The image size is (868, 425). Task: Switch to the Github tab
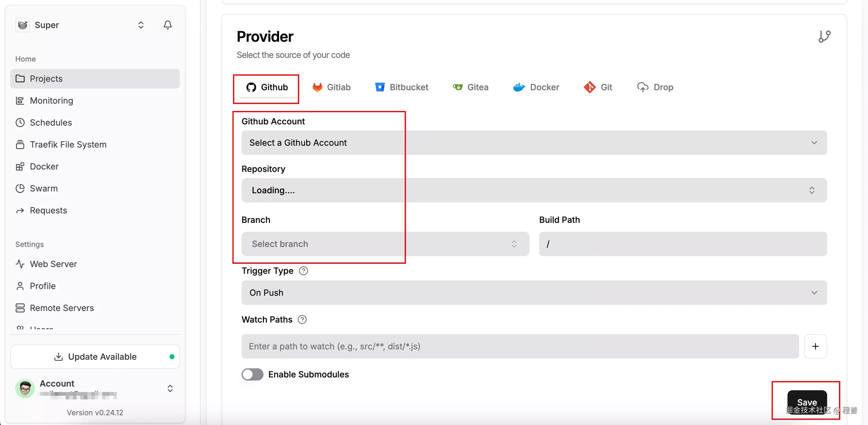click(266, 87)
